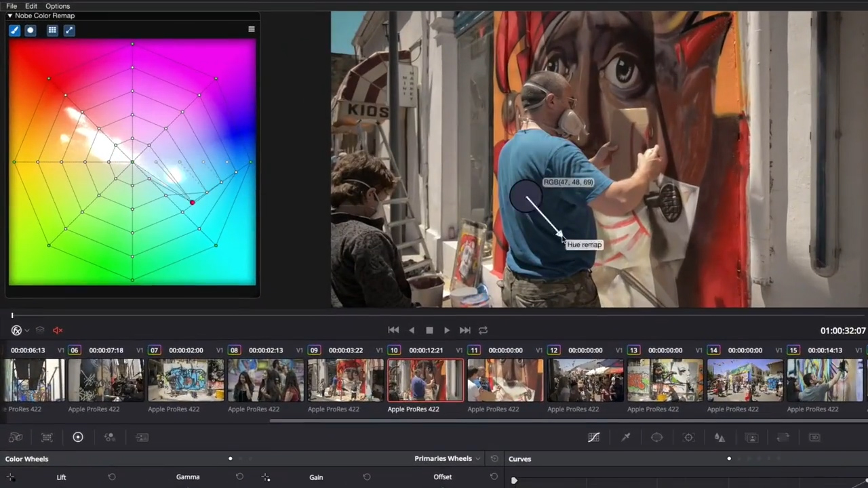Open the Primaries Wheels dropdown
The image size is (868, 488).
pyautogui.click(x=447, y=459)
